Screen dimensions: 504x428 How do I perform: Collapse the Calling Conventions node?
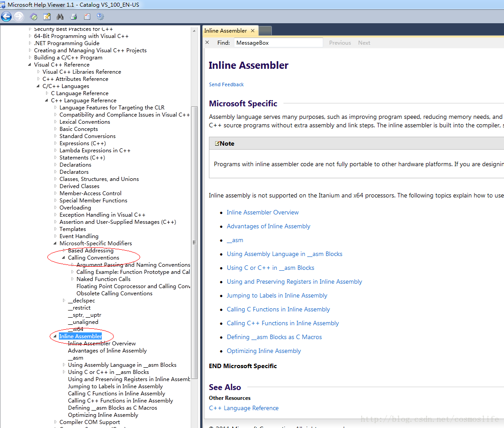[x=63, y=258]
